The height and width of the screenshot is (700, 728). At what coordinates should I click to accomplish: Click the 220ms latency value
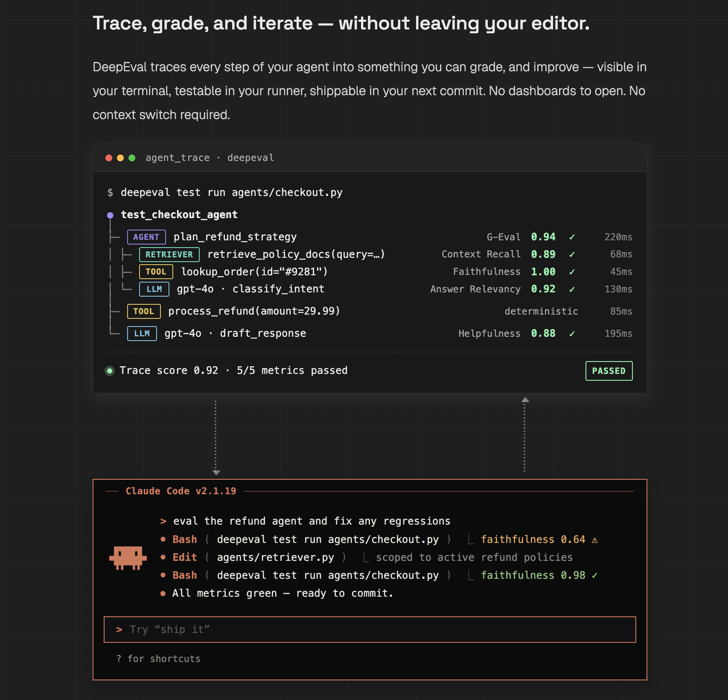tap(618, 237)
